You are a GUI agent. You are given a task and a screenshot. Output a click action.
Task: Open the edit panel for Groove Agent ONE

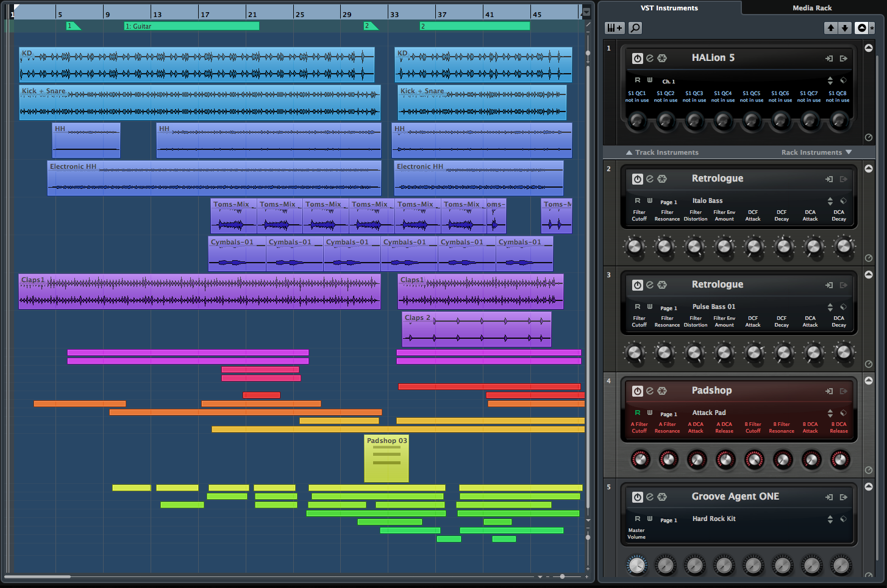tap(650, 497)
